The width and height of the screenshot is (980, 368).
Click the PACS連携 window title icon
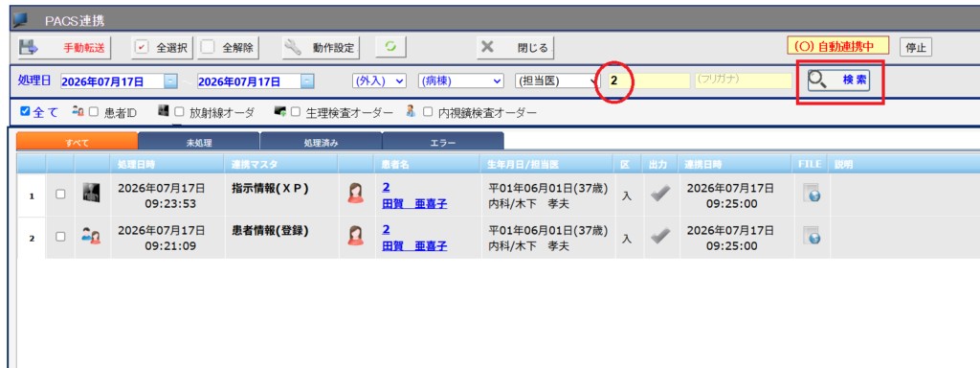tap(21, 19)
